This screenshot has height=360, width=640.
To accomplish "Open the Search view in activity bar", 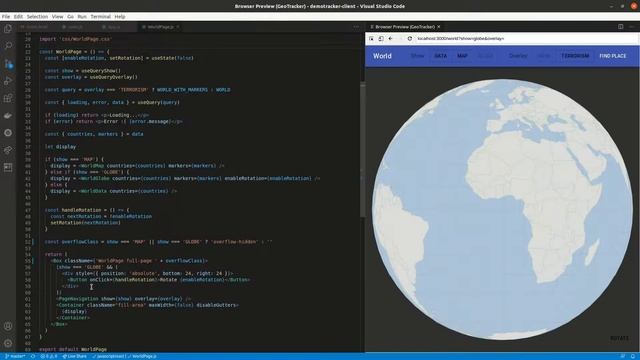I will click(8, 46).
